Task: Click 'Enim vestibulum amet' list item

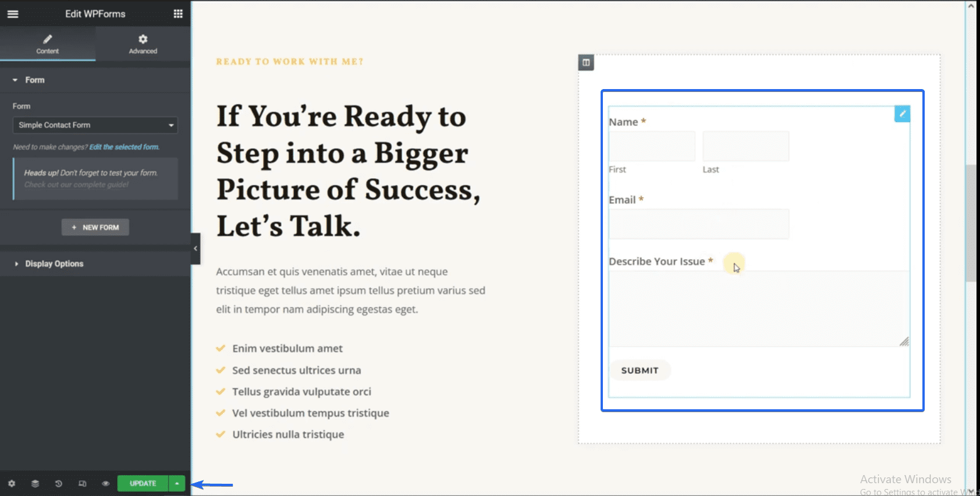Action: [287, 348]
